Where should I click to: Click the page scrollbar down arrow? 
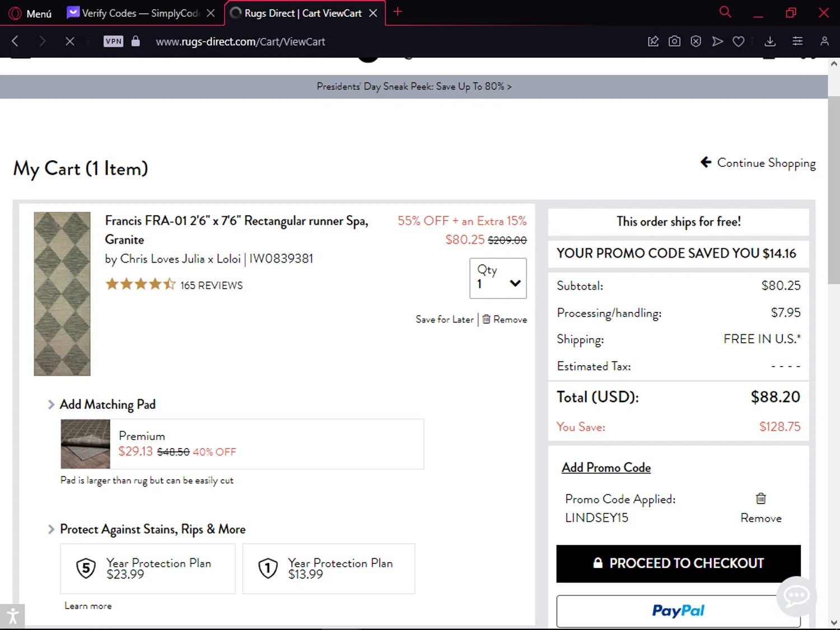tap(834, 623)
